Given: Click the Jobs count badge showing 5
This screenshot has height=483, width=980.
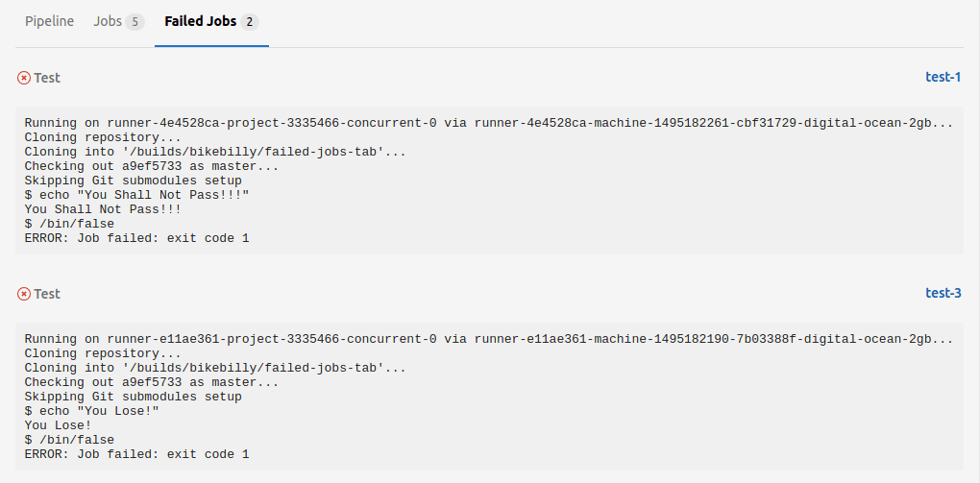Looking at the screenshot, I should [135, 22].
